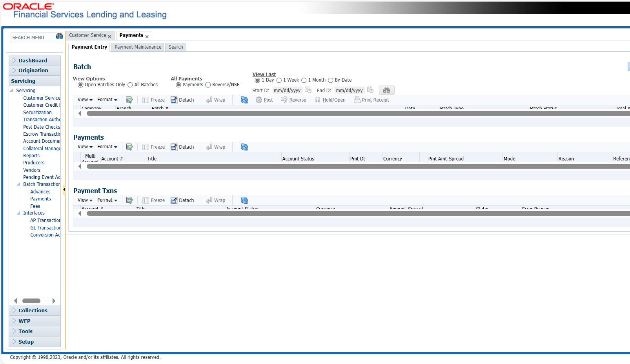Click the binoculars search menu icon

59,36
